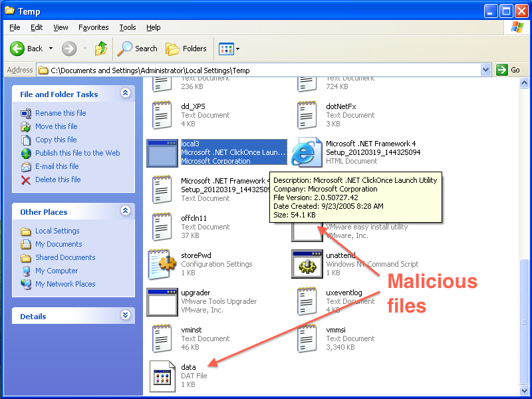Click the Up folder icon
The height and width of the screenshot is (399, 532).
click(101, 49)
